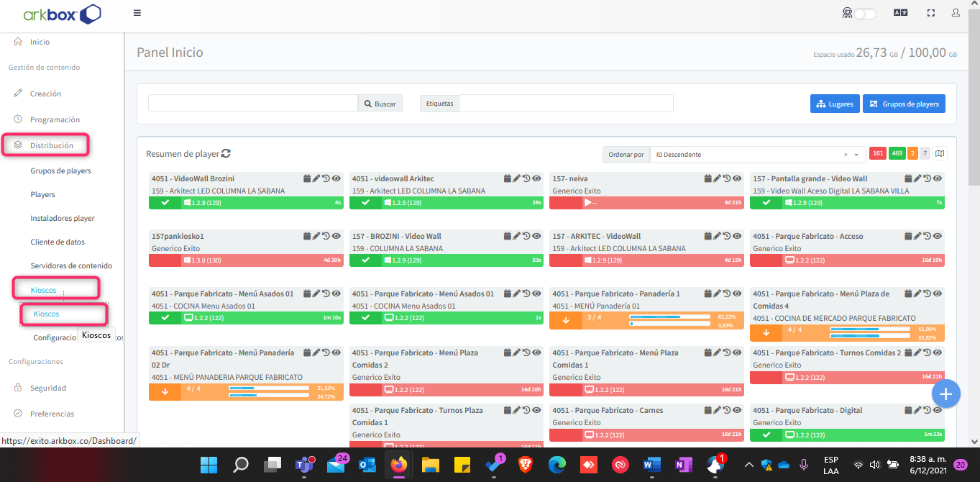This screenshot has width=980, height=482.
Task: Open Players in the sidebar menu
Action: coord(42,194)
